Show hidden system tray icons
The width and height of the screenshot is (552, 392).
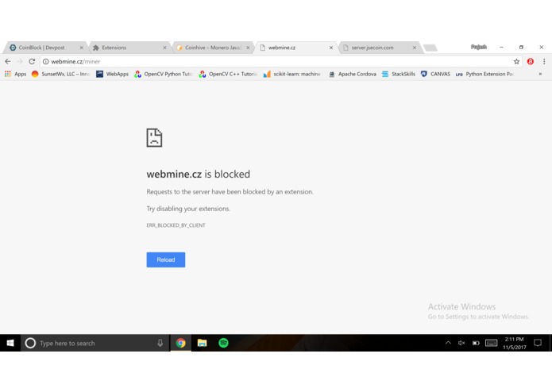[448, 343]
